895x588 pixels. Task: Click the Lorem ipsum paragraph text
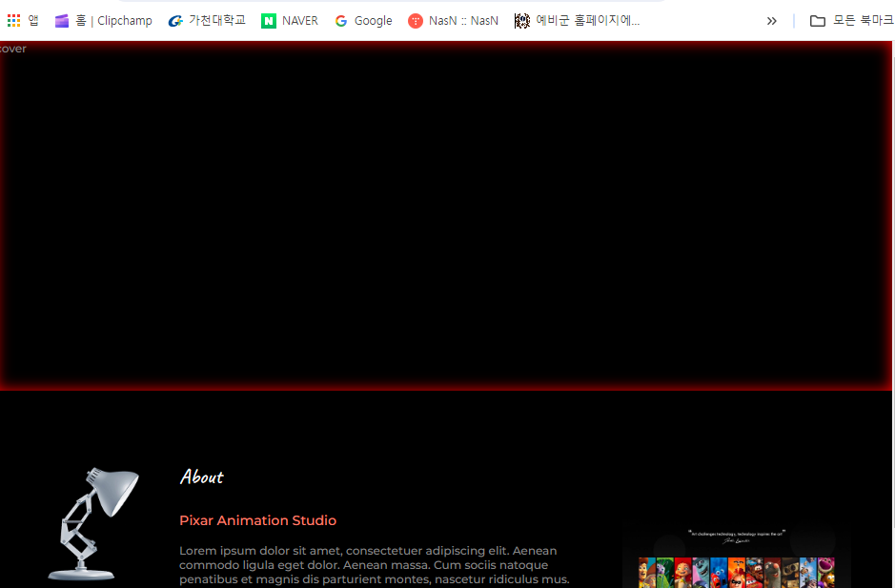coord(374,565)
